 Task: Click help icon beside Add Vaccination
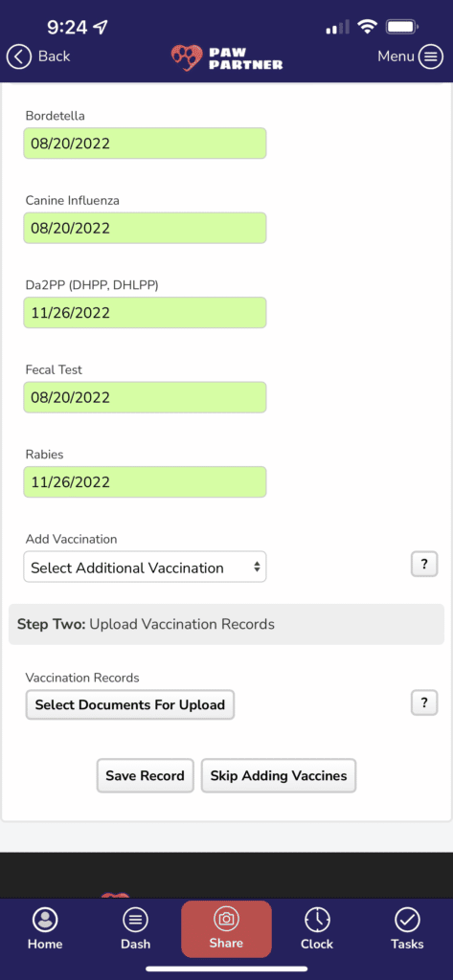point(424,565)
